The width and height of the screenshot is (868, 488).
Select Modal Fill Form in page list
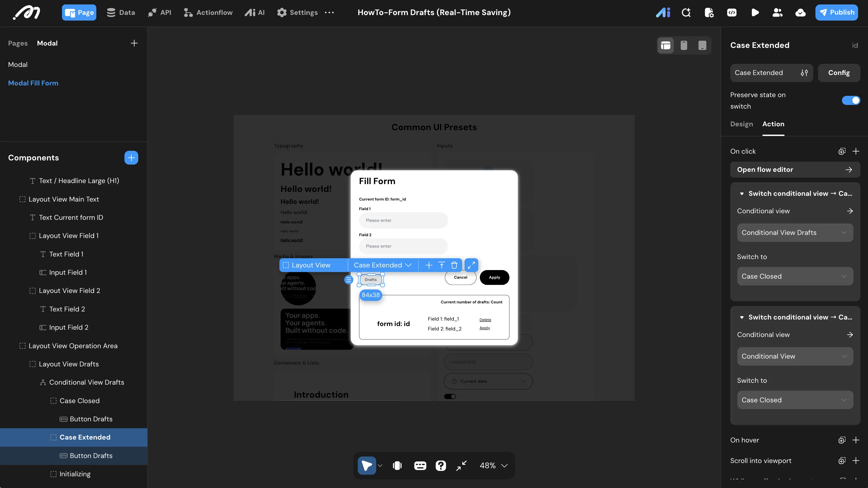coord(33,83)
